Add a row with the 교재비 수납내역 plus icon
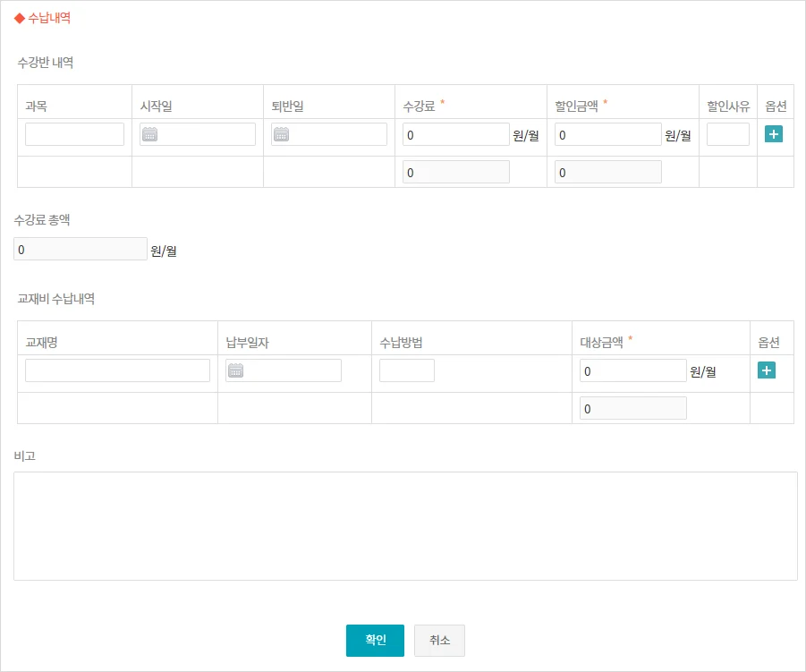This screenshot has height=672, width=806. tap(767, 370)
